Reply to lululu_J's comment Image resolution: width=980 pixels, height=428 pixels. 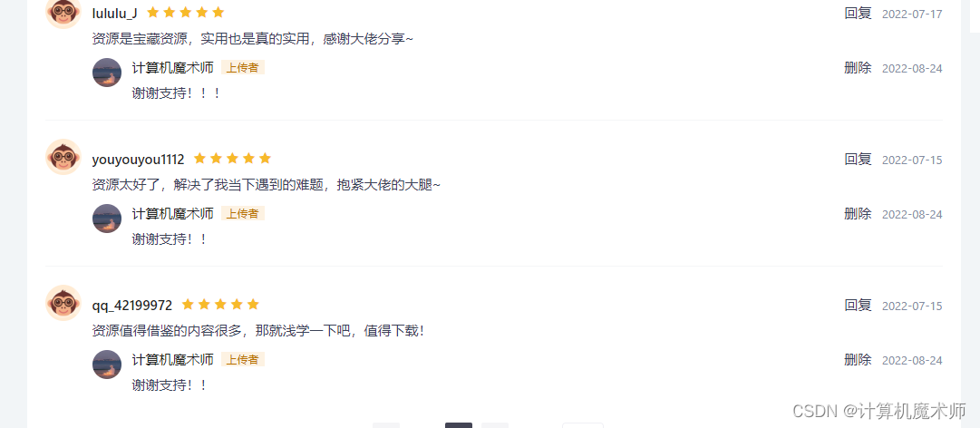tap(858, 13)
